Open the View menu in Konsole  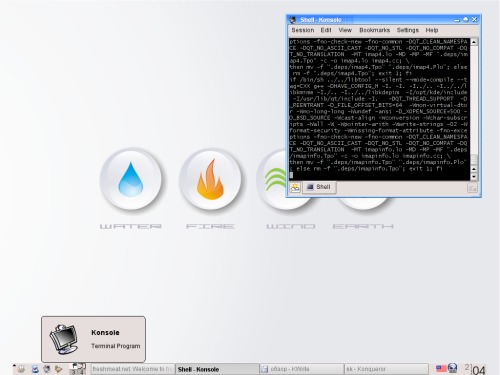pyautogui.click(x=345, y=30)
